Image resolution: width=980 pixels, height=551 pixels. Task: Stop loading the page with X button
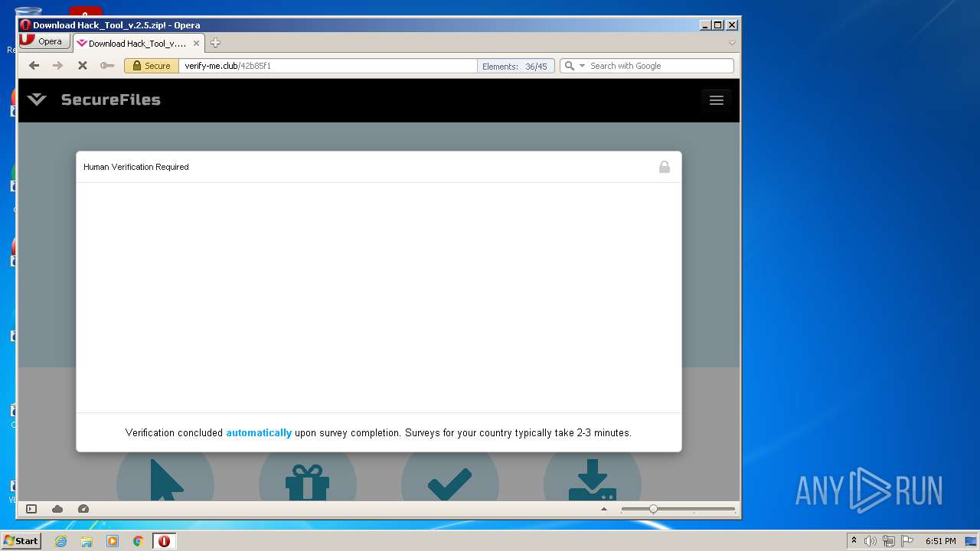point(83,66)
